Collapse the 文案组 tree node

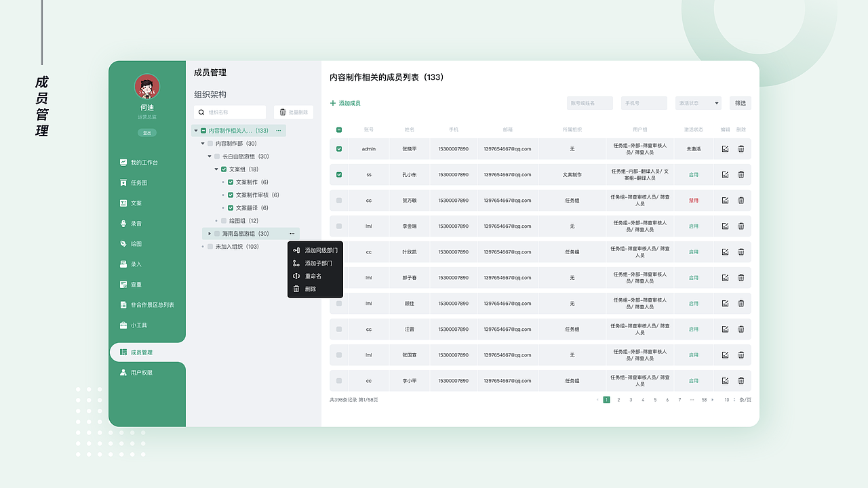pos(216,169)
